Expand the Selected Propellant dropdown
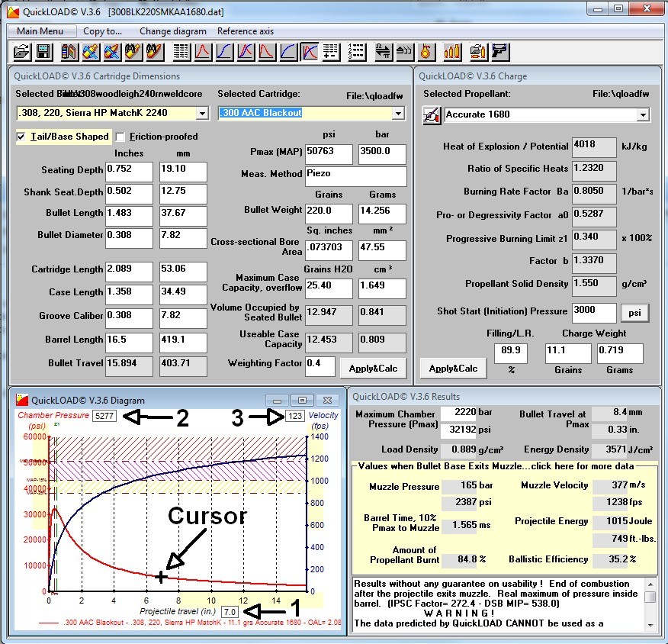Image resolution: width=668 pixels, height=644 pixels. (x=643, y=114)
